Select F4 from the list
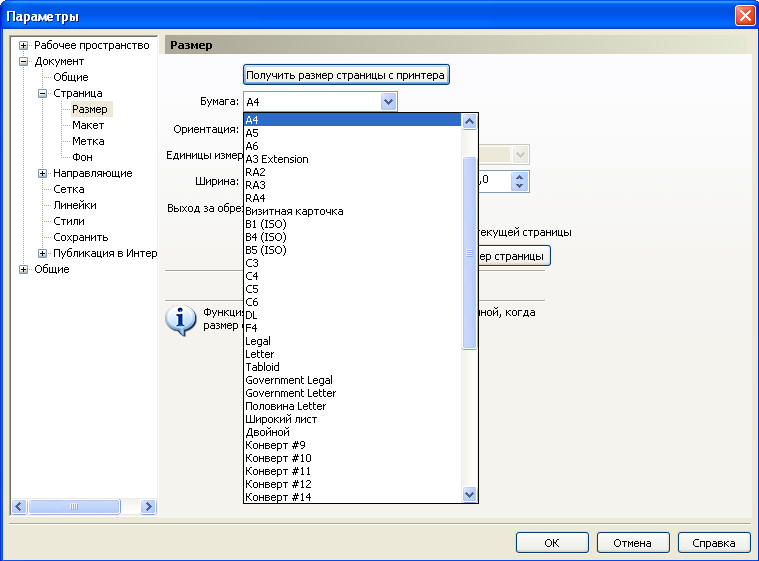Image resolution: width=759 pixels, height=561 pixels. (x=352, y=328)
